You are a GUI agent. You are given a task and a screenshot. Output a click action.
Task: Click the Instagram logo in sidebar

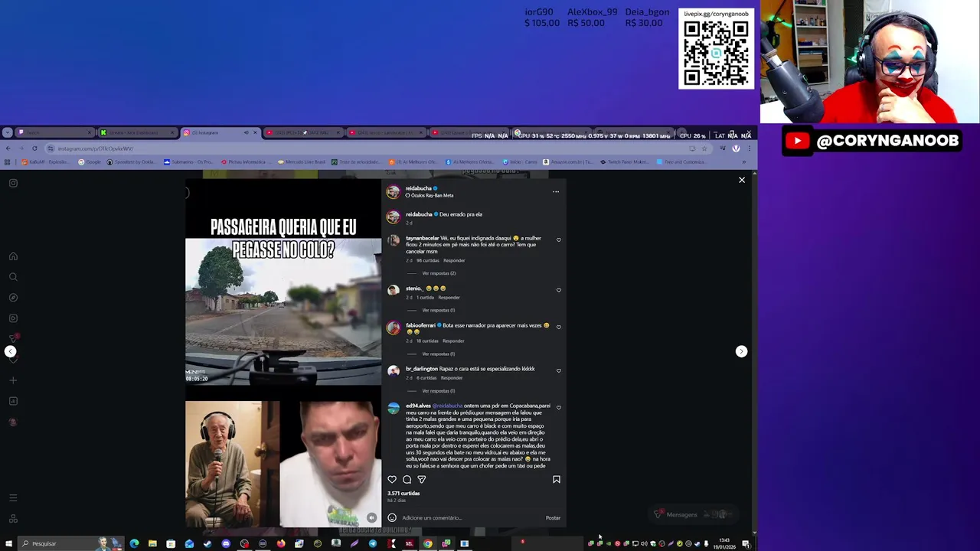point(13,183)
